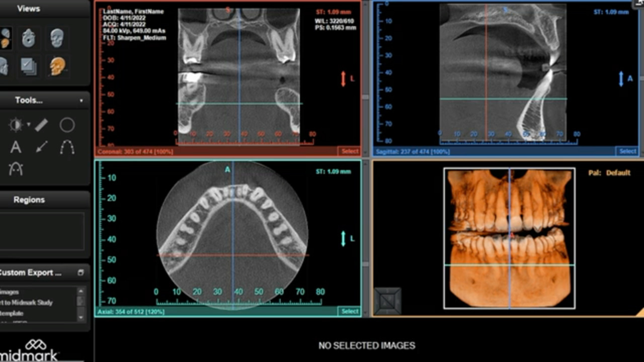Pop out the Custom Export panel
Image resolution: width=644 pixels, height=362 pixels.
pyautogui.click(x=80, y=273)
